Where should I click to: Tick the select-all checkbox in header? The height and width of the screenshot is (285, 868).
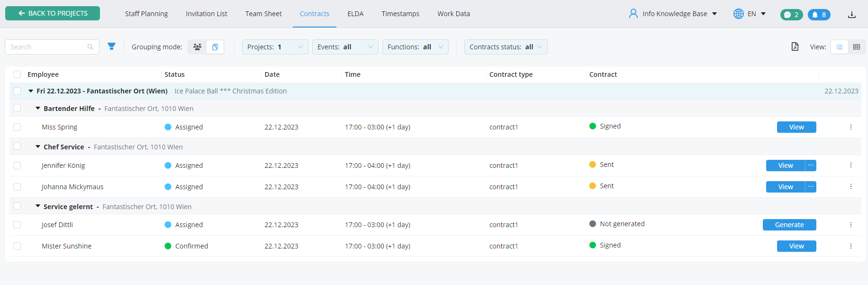pos(17,74)
